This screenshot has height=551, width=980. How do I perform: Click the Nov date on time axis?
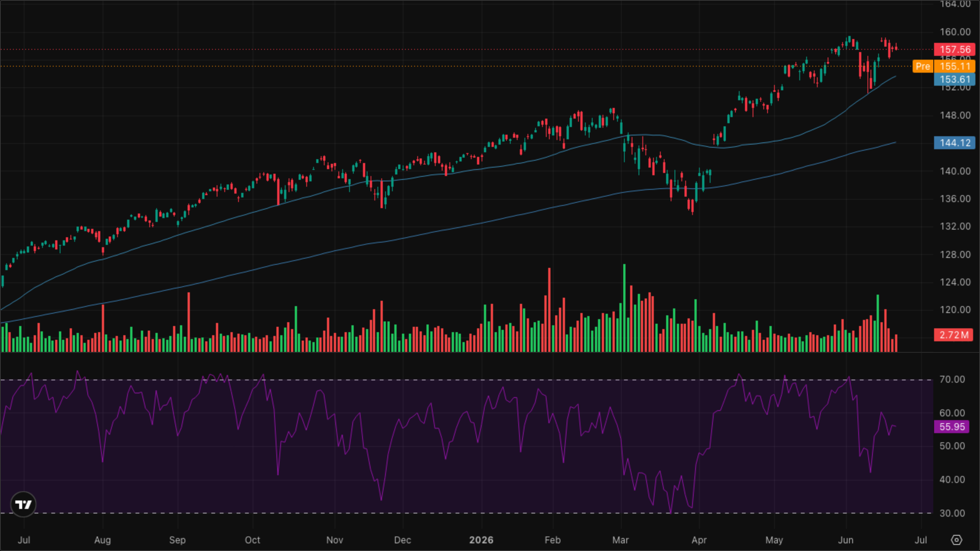coord(335,540)
